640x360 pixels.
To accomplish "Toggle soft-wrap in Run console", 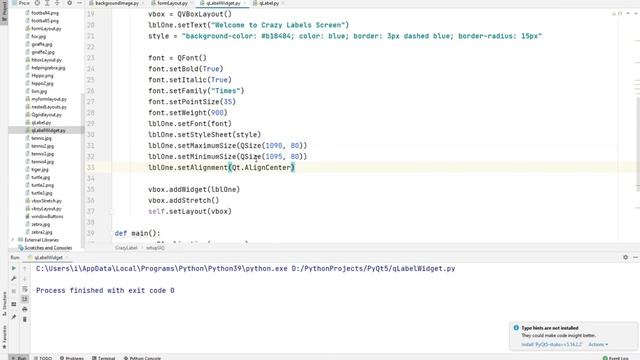I will click(x=24, y=289).
